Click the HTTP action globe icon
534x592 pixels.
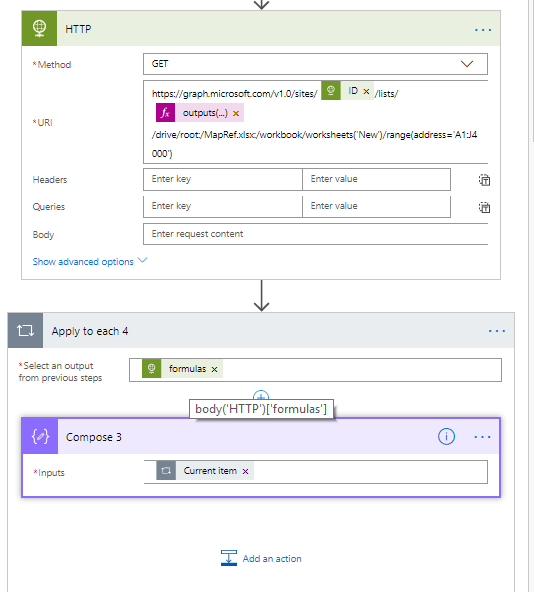pyautogui.click(x=39, y=28)
